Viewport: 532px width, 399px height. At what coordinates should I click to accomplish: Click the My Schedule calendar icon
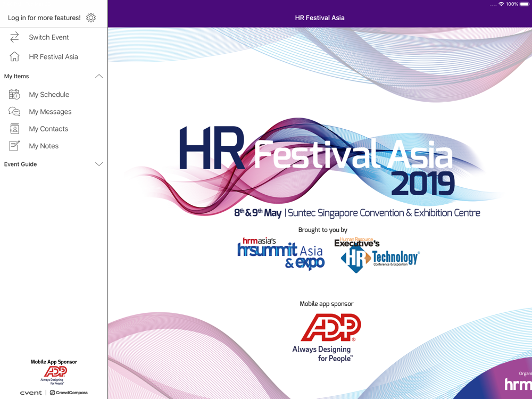point(14,94)
